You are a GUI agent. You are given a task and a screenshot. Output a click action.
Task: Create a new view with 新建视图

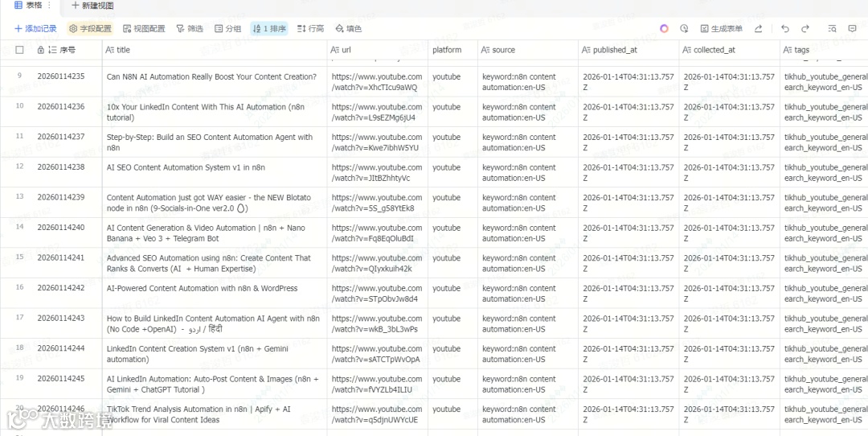92,6
